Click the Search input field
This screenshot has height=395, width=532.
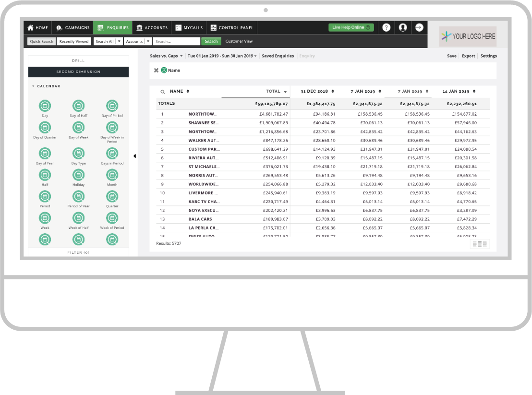(x=176, y=41)
